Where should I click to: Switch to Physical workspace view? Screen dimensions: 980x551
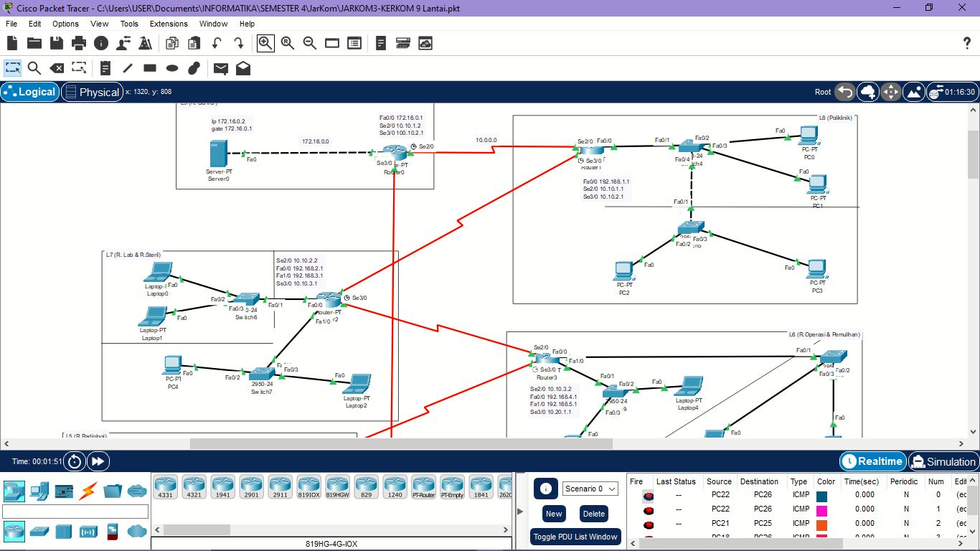[91, 92]
